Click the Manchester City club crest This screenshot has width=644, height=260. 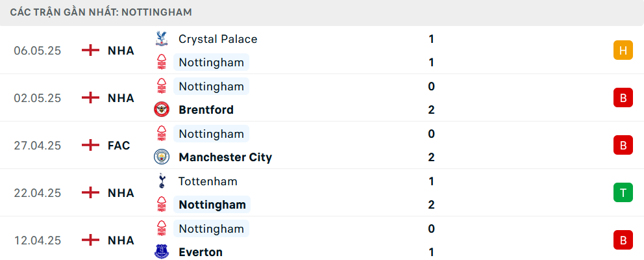pyautogui.click(x=162, y=157)
